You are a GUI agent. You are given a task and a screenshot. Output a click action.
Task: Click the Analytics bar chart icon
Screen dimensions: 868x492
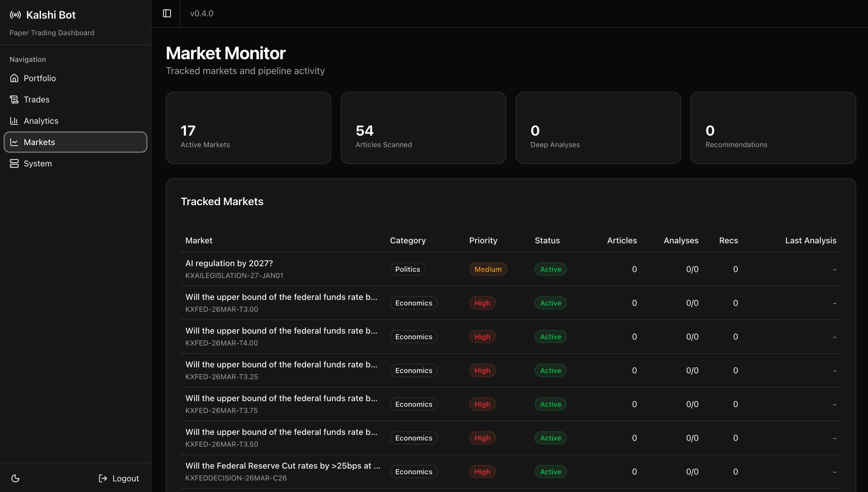14,121
